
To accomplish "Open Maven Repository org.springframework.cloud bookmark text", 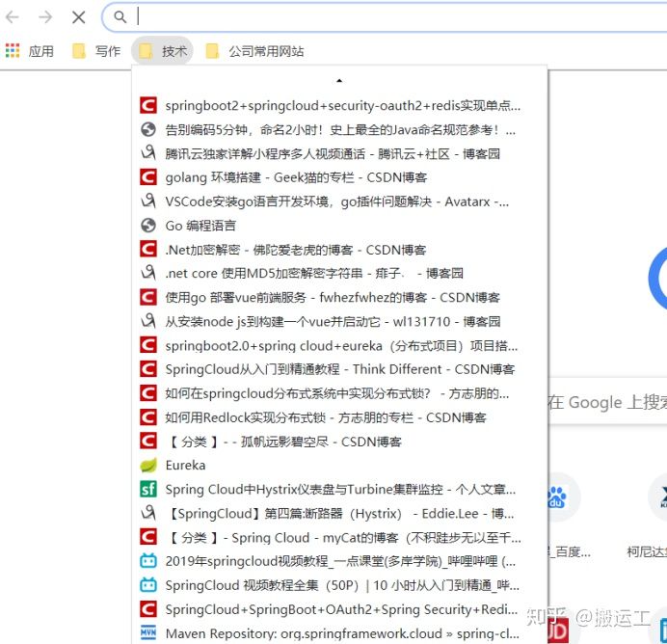I will coord(342,633).
